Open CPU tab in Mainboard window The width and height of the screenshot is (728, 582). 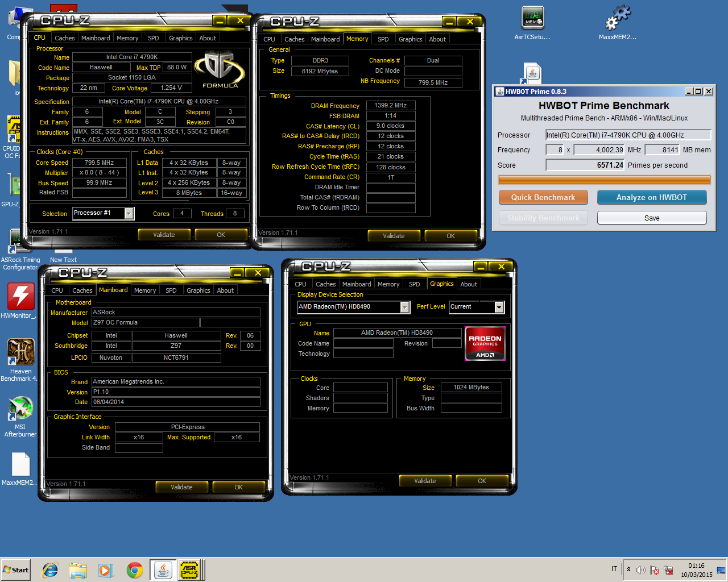[x=57, y=290]
